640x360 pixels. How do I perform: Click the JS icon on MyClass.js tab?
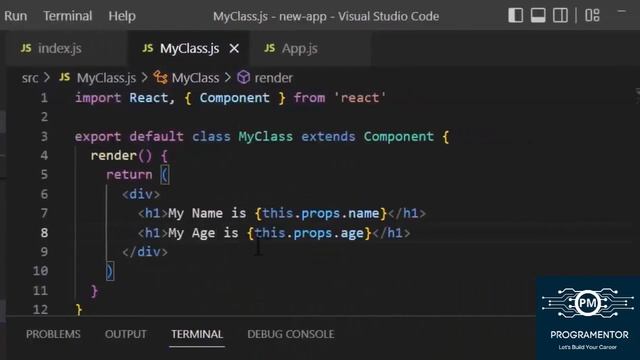148,48
